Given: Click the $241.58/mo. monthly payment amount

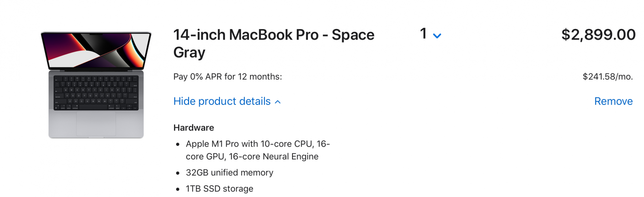Looking at the screenshot, I should (x=608, y=77).
